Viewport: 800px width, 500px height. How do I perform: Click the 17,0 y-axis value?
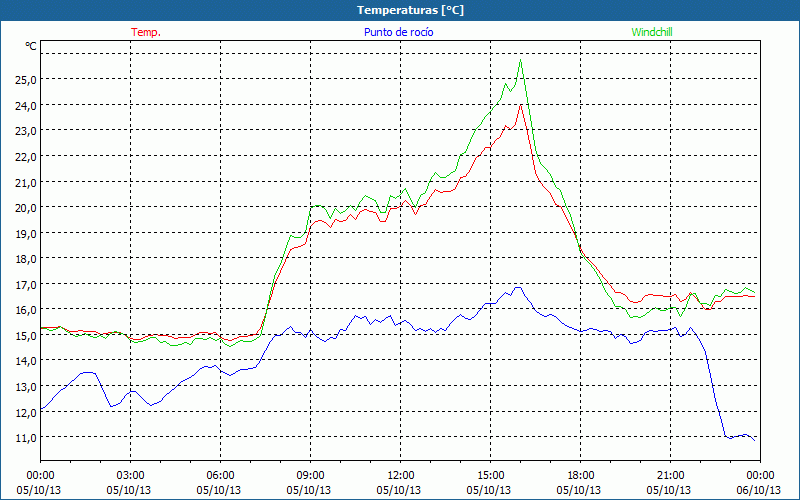[26, 284]
